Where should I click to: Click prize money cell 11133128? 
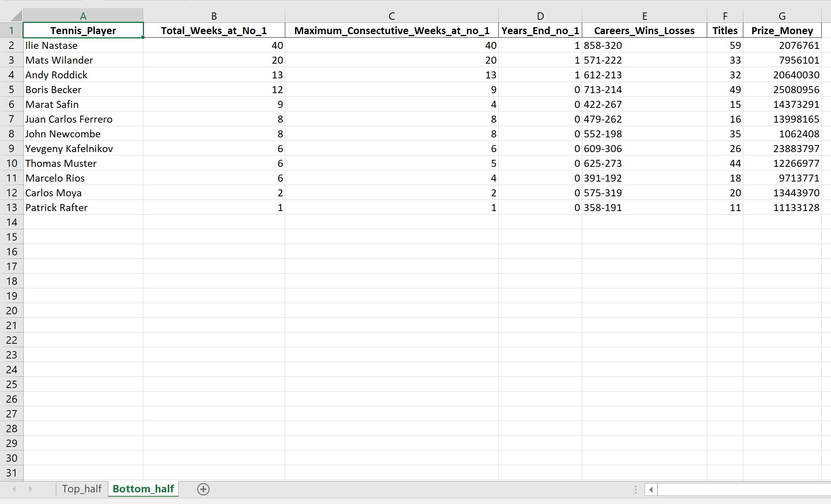coord(782,208)
